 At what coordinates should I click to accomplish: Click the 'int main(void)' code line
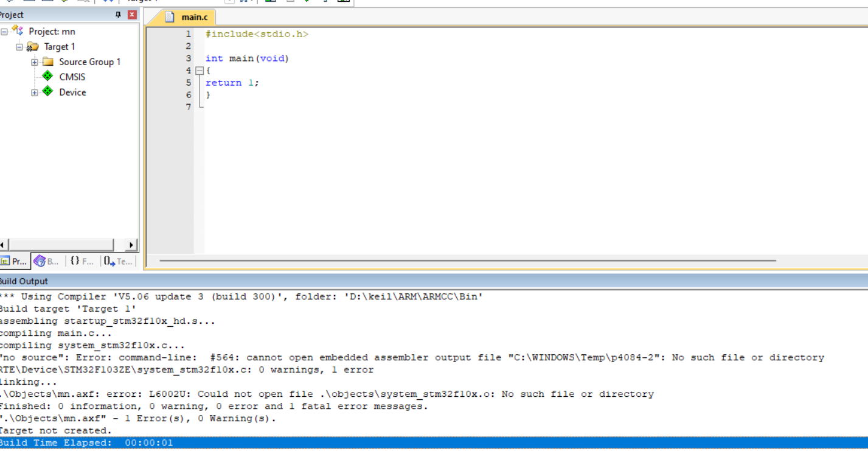click(x=247, y=58)
